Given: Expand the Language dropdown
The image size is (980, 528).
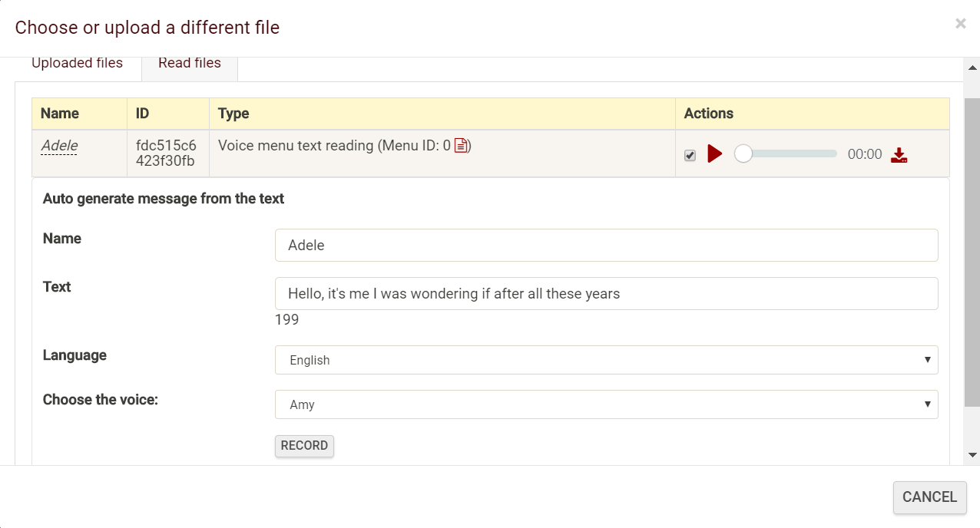Looking at the screenshot, I should [606, 360].
